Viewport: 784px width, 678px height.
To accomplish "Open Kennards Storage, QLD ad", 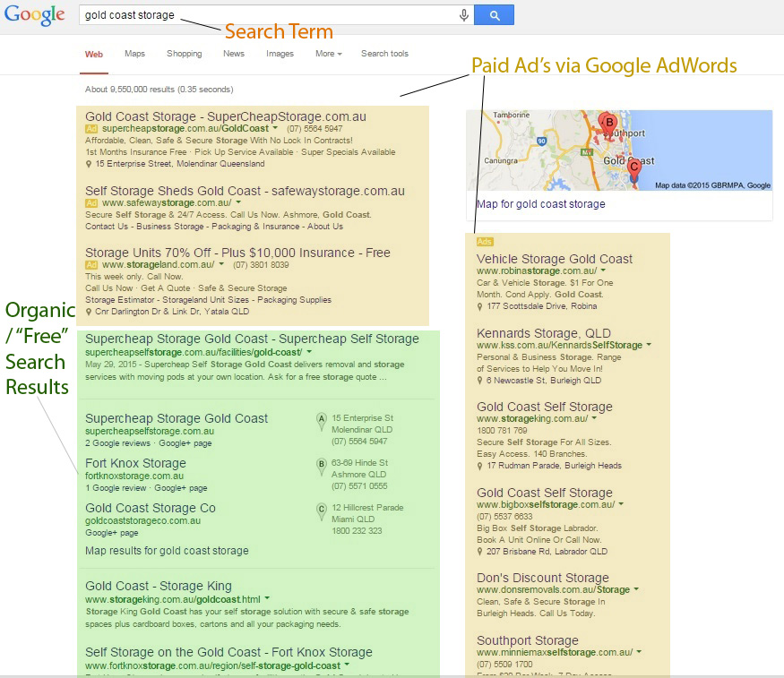I will tap(544, 333).
